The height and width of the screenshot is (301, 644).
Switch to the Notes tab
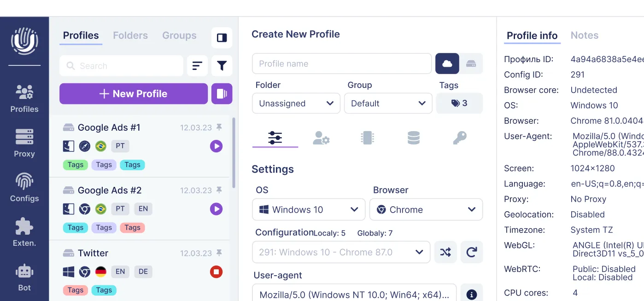pos(584,35)
